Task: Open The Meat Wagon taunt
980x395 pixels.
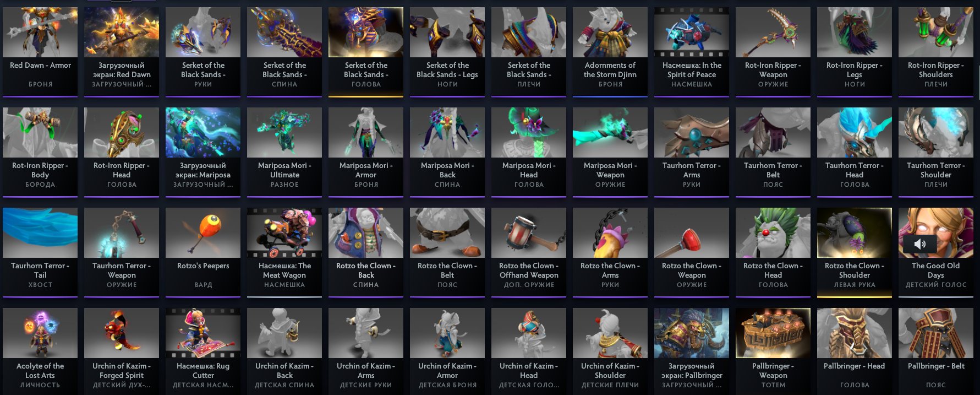Action: pos(284,252)
